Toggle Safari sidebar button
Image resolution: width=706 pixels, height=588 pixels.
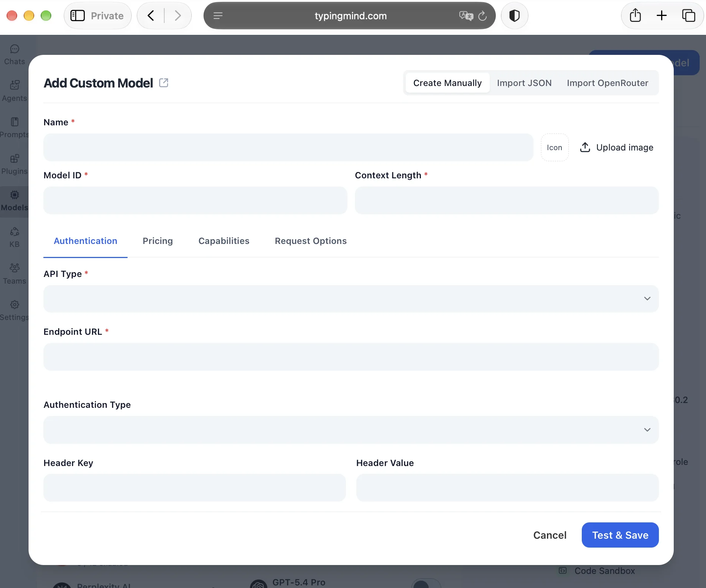(77, 16)
